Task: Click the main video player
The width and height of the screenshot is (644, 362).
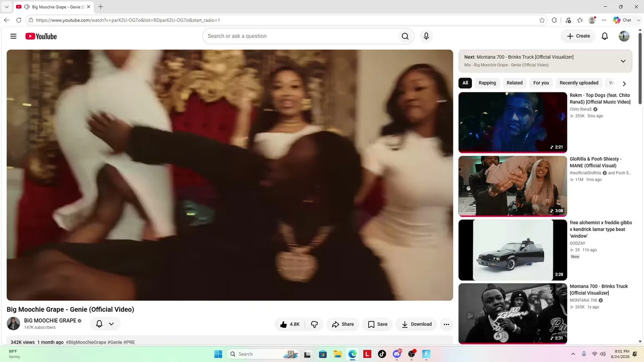Action: coord(230,175)
